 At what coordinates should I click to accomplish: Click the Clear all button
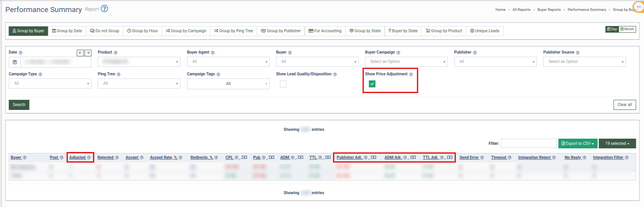tap(625, 105)
